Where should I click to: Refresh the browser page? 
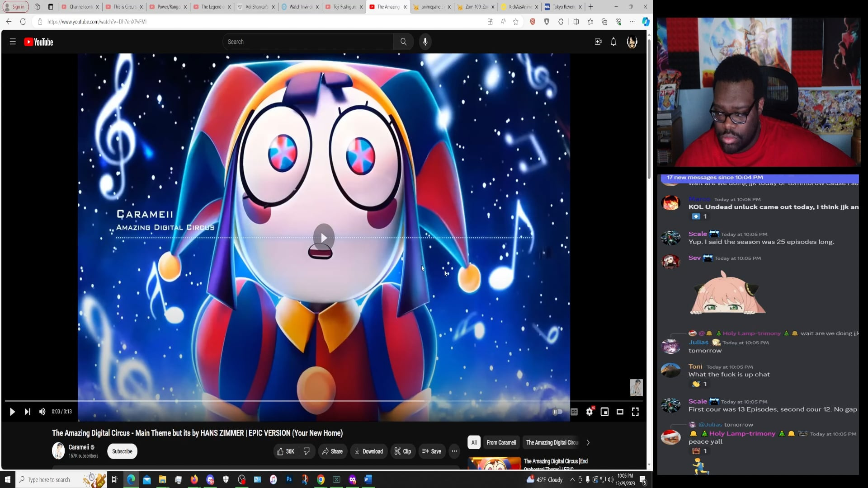point(23,22)
